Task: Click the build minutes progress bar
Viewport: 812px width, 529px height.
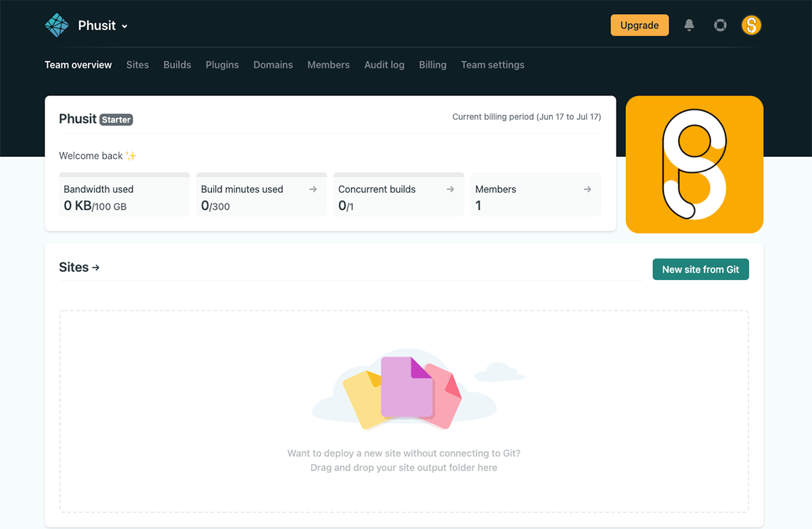Action: click(x=261, y=175)
